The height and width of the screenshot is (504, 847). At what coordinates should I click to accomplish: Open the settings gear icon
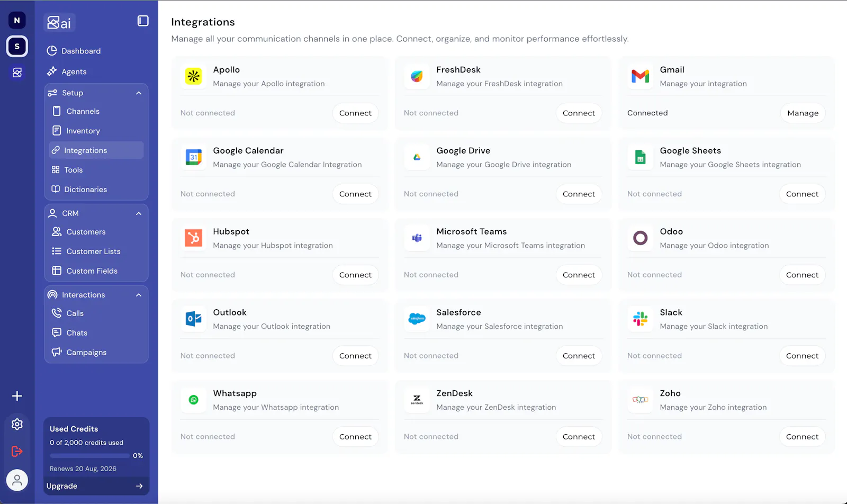coord(17,424)
